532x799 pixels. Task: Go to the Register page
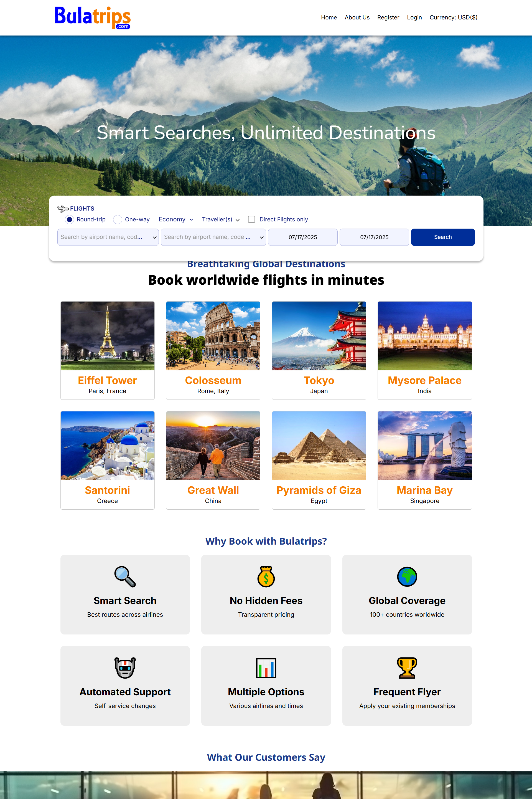[x=388, y=17]
